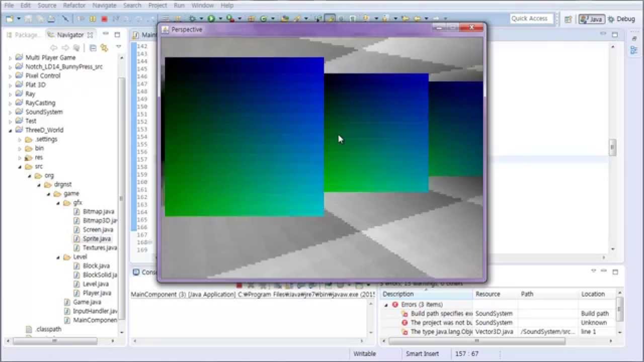Click the Description column header
The height and width of the screenshot is (362, 644).
tap(427, 294)
